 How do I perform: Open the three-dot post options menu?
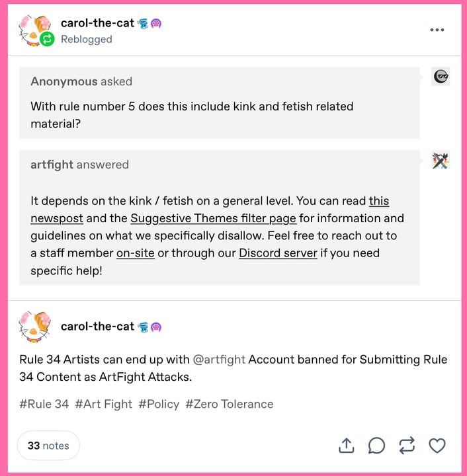(x=437, y=30)
